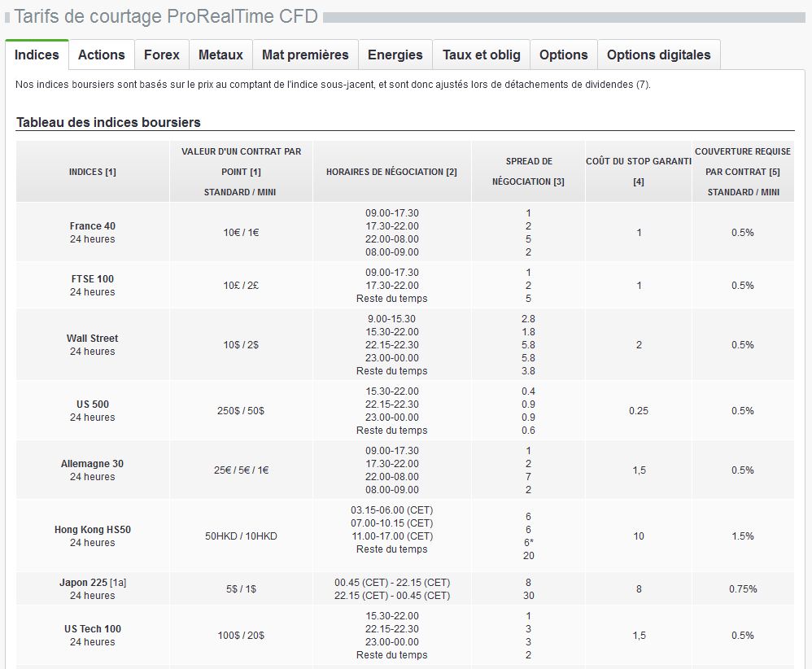Click the Coût du stop garanti [4] header
This screenshot has height=669, width=812.
pos(639,172)
